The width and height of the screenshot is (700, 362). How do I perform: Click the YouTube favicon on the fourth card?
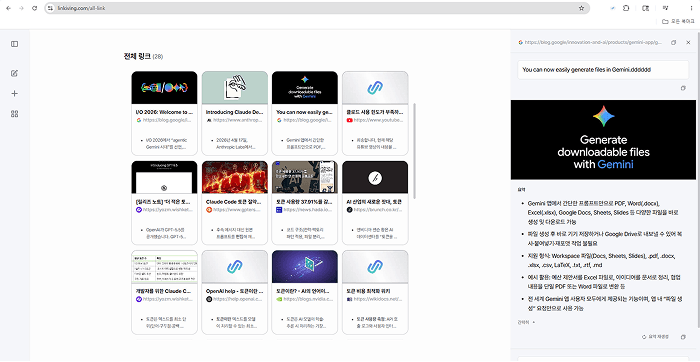(x=349, y=120)
